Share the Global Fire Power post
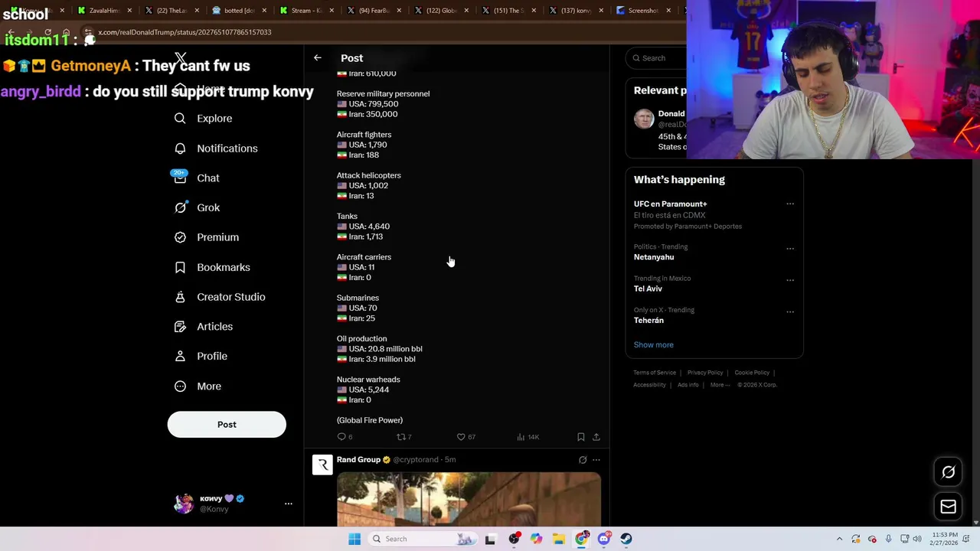Viewport: 980px width, 551px height. [596, 437]
